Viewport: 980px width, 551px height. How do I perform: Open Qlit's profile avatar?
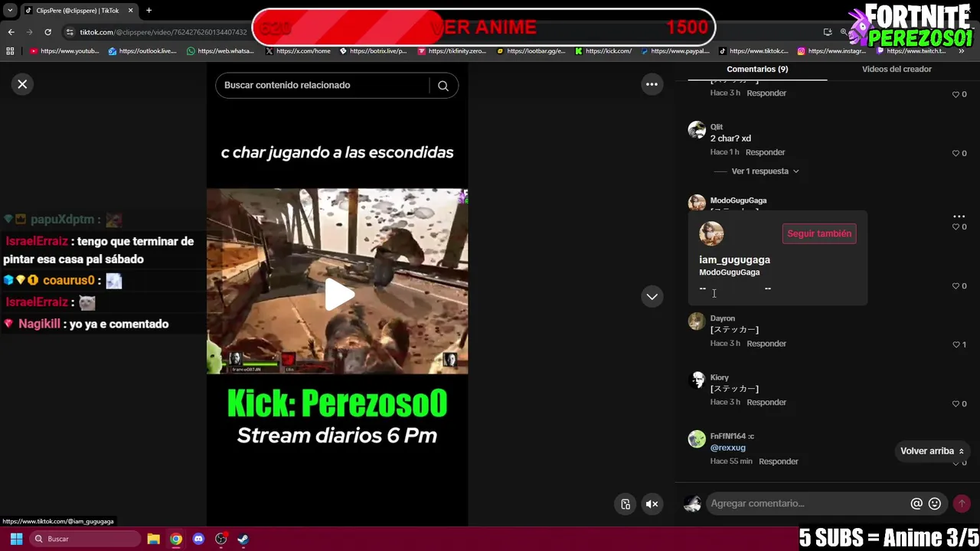(697, 129)
